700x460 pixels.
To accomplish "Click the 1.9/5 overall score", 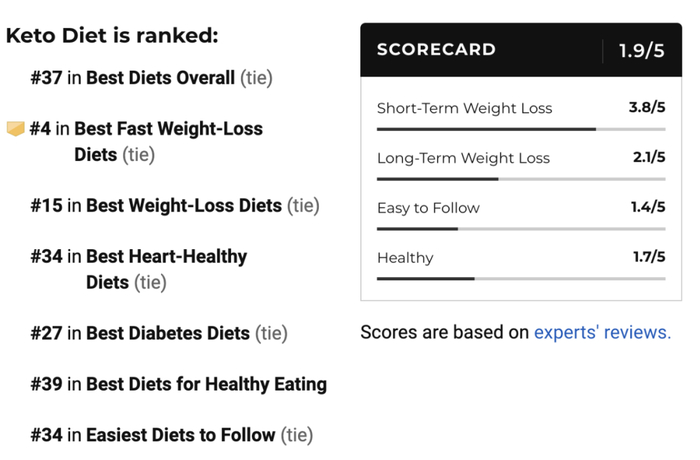I will [641, 51].
